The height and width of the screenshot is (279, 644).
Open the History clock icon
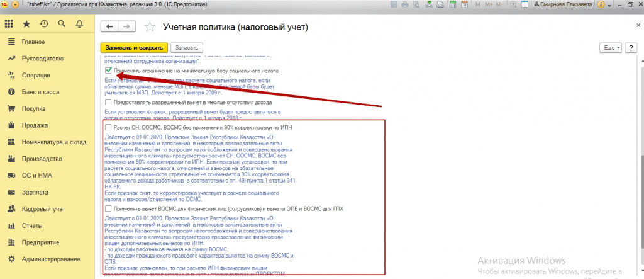(x=44, y=24)
